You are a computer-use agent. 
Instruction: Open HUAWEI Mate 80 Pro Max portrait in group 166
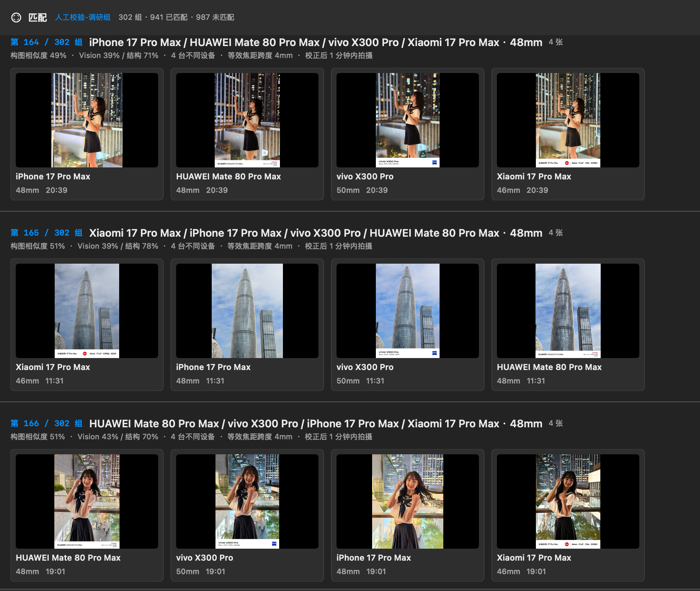tap(87, 501)
